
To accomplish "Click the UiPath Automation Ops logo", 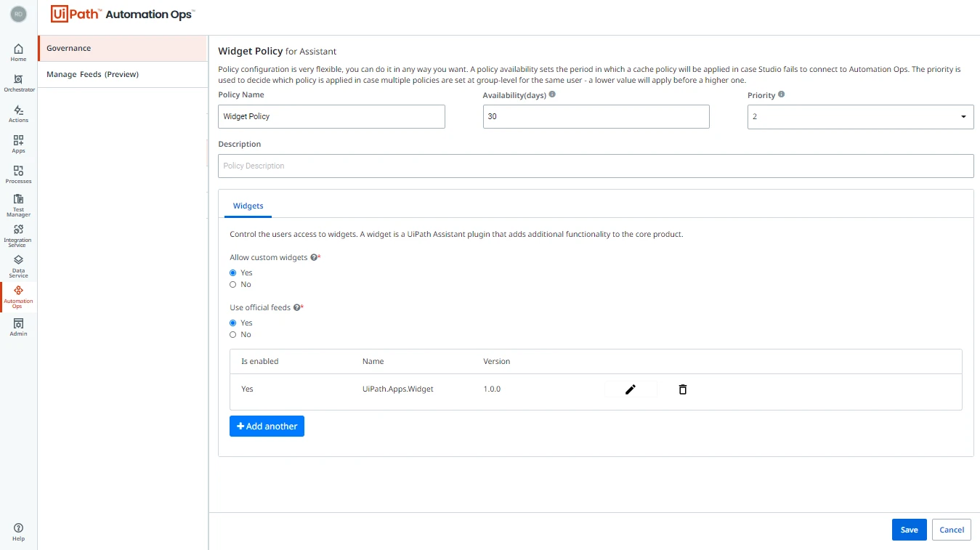I will pos(123,14).
